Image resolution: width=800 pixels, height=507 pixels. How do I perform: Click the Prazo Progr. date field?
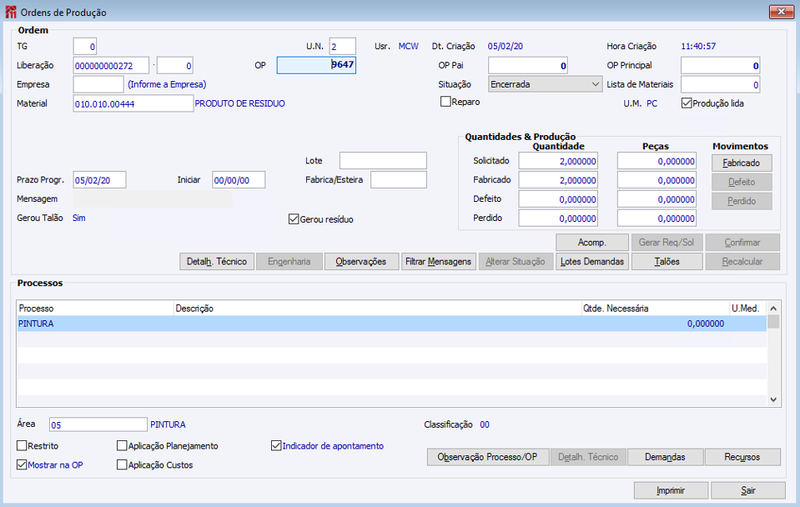coord(99,180)
